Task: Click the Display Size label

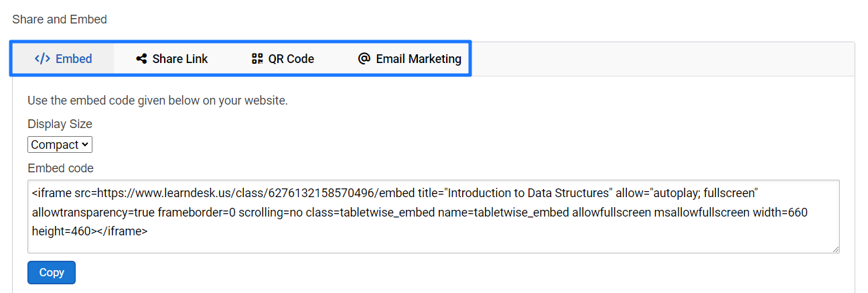Action: pyautogui.click(x=60, y=124)
